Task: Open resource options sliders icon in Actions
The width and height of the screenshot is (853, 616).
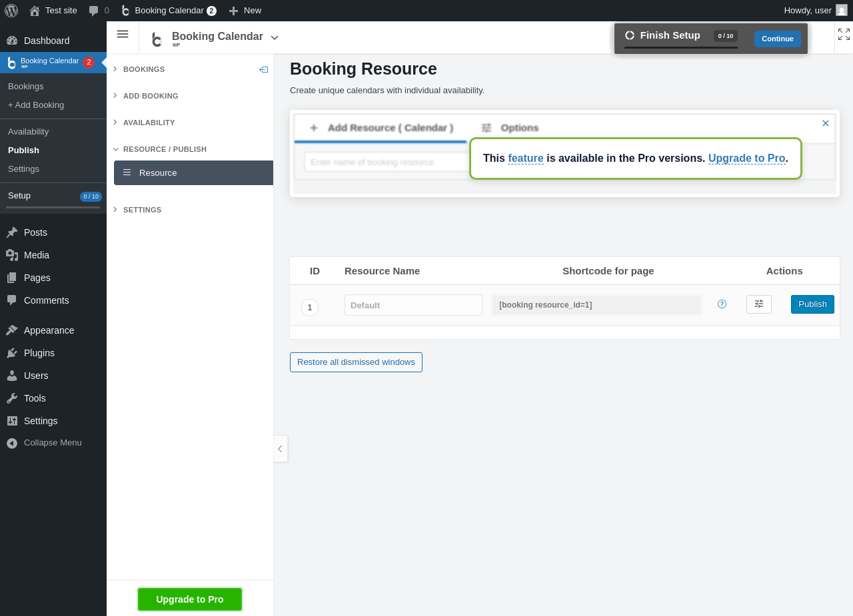Action: coord(759,304)
